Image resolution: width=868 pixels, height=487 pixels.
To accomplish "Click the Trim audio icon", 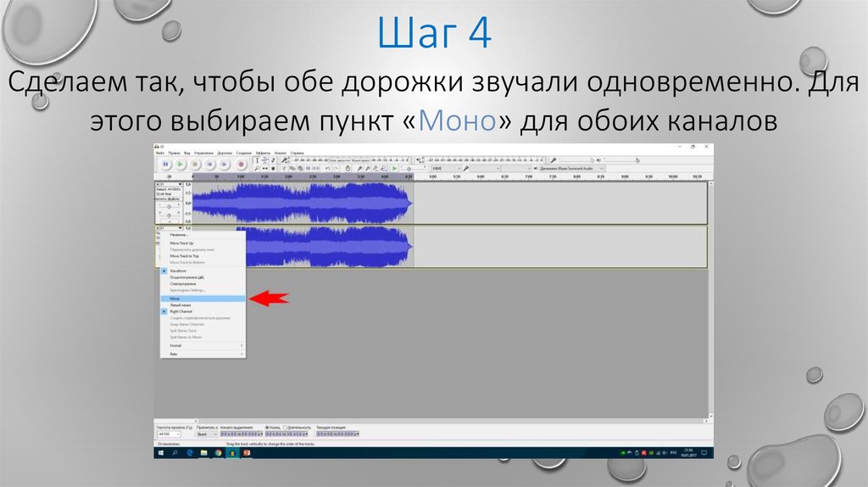I will coord(309,169).
